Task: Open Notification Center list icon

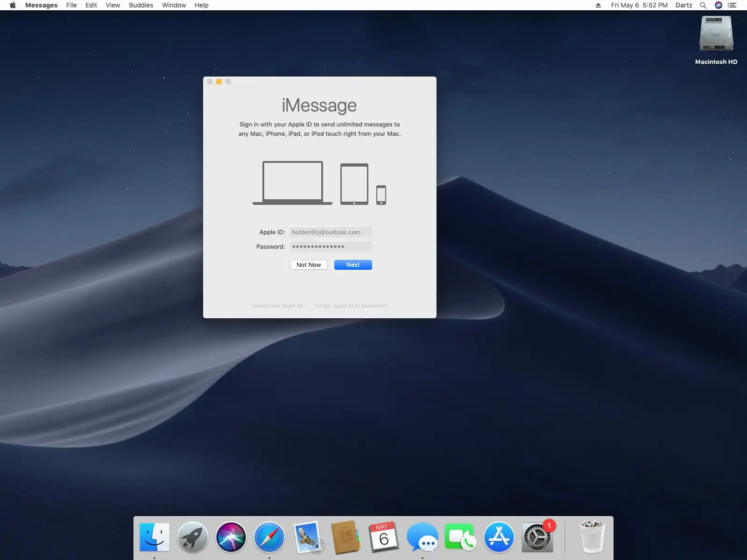Action: pyautogui.click(x=732, y=5)
